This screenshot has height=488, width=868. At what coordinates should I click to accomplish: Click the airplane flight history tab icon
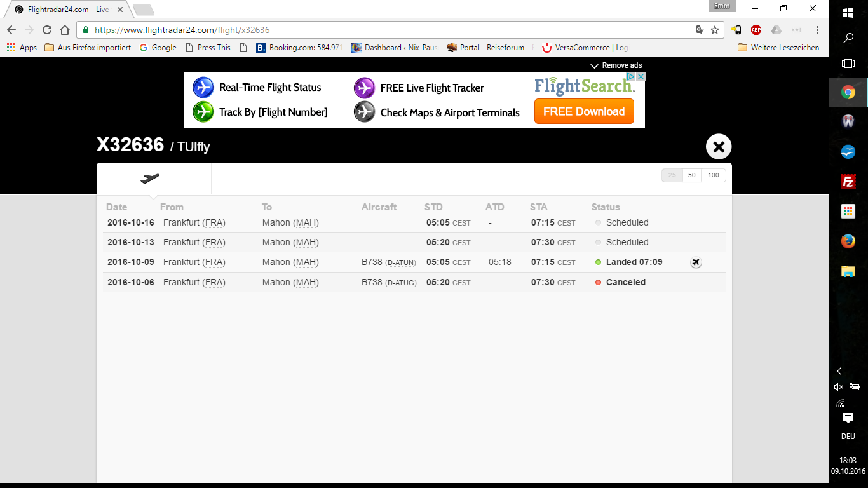click(x=150, y=179)
